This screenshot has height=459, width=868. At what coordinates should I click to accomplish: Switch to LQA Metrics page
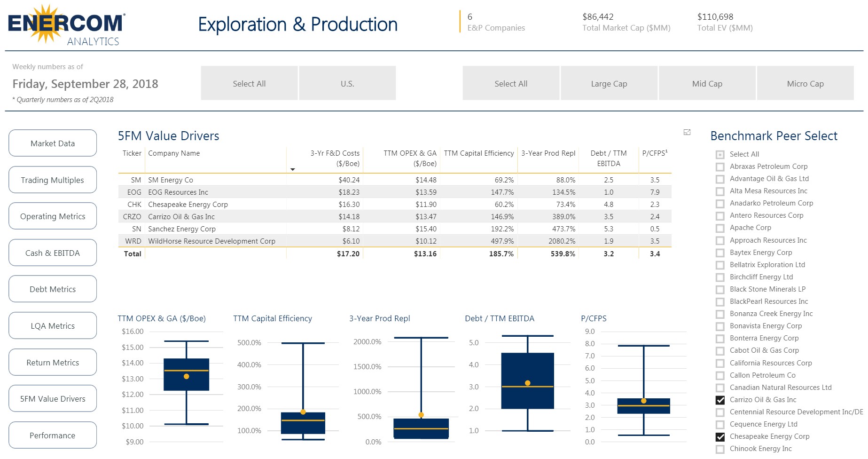pyautogui.click(x=53, y=326)
